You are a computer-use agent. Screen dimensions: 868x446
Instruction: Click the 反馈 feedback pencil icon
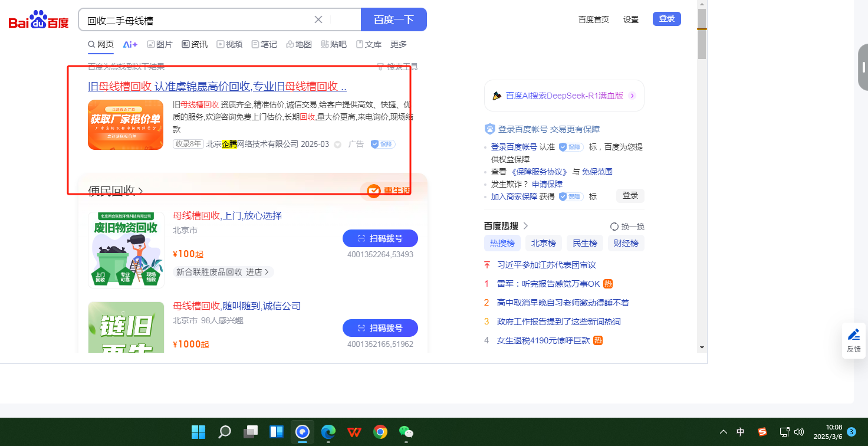853,335
